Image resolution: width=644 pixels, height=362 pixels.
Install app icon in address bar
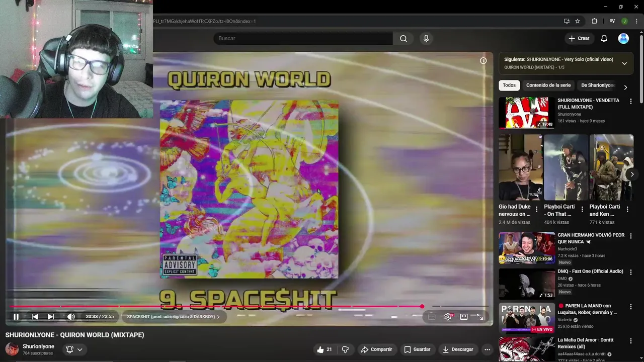pyautogui.click(x=567, y=21)
